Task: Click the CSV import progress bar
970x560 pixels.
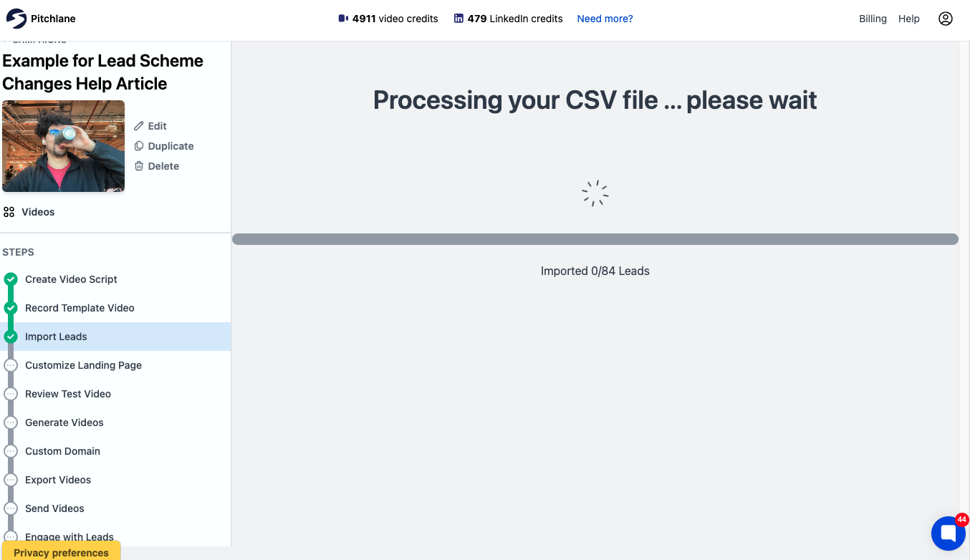Action: click(595, 239)
